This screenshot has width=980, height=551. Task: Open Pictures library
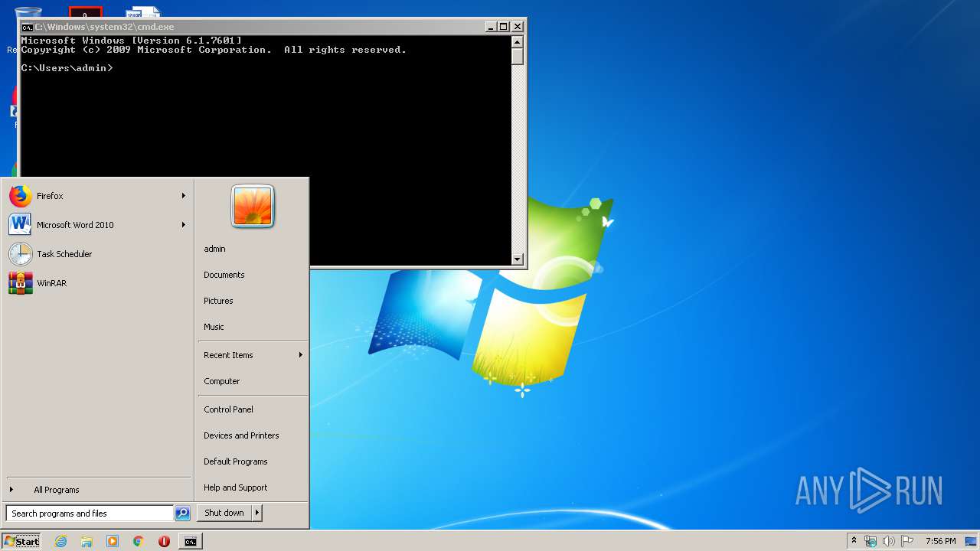pos(253,301)
